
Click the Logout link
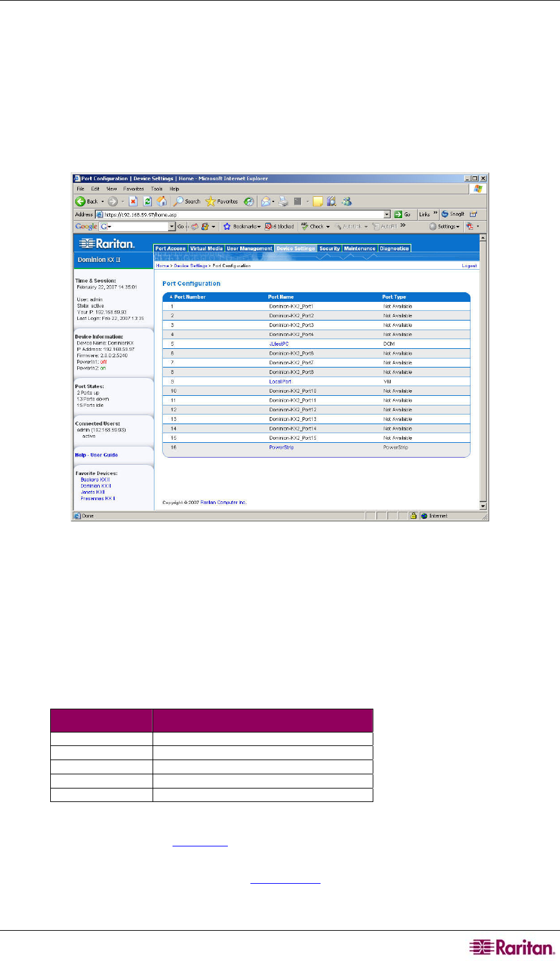pyautogui.click(x=469, y=266)
